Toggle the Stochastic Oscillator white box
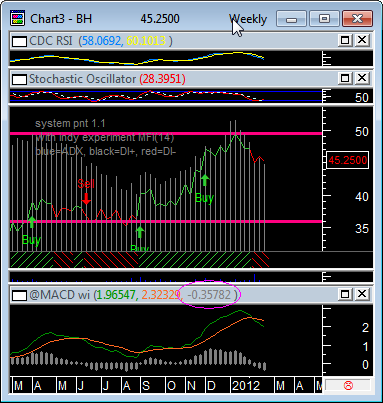 pyautogui.click(x=19, y=79)
